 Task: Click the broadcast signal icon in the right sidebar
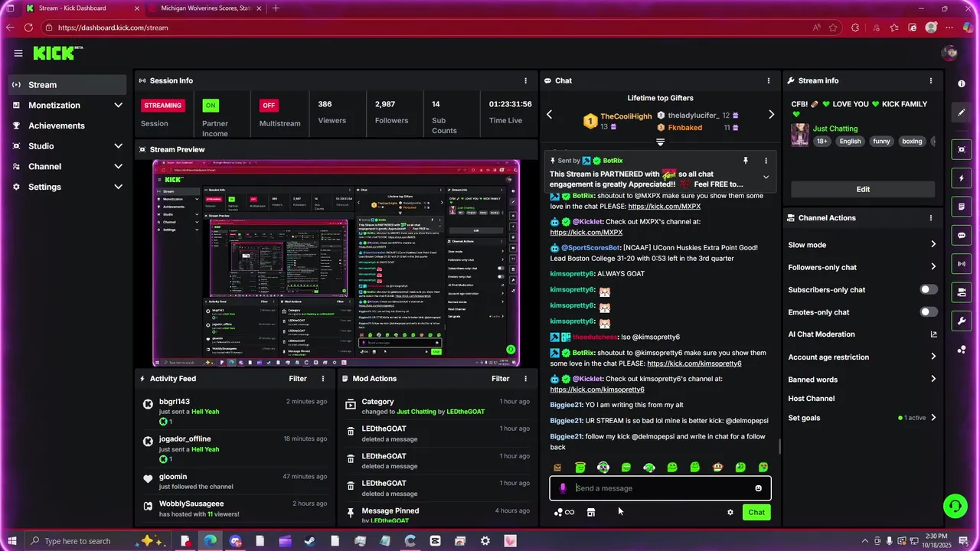point(962,264)
